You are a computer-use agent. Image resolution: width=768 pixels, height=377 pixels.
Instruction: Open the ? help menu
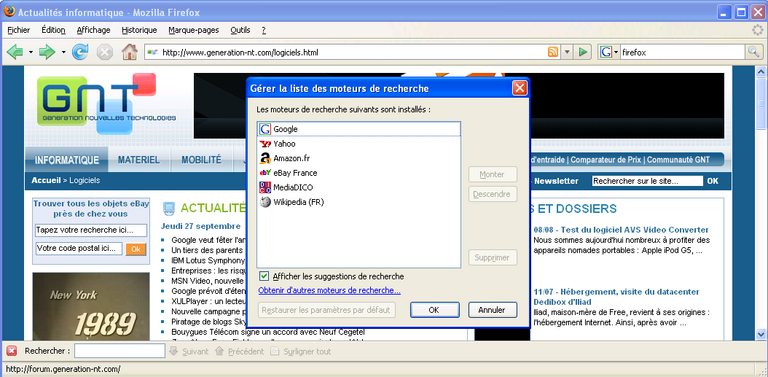(264, 30)
